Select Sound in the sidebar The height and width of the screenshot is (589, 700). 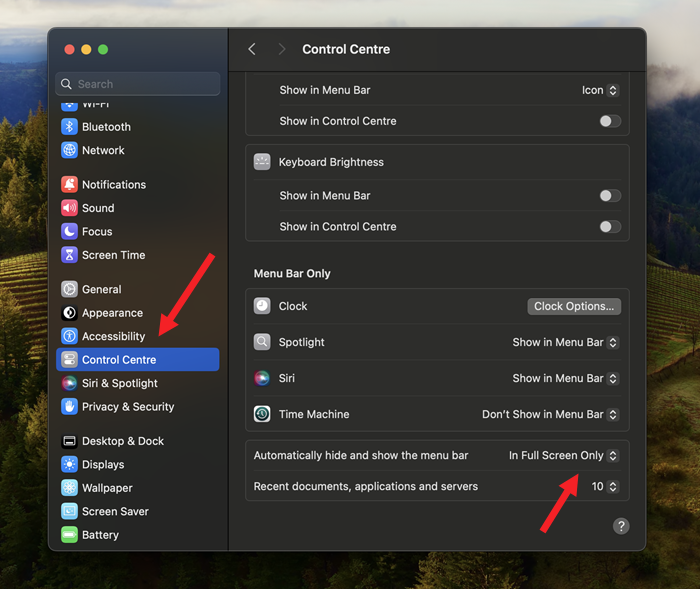pyautogui.click(x=138, y=208)
